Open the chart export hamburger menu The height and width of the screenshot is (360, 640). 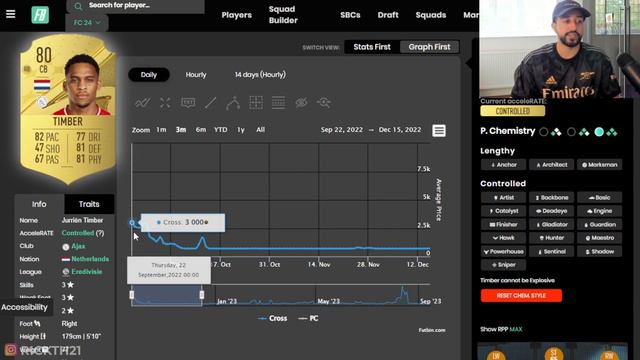439,131
